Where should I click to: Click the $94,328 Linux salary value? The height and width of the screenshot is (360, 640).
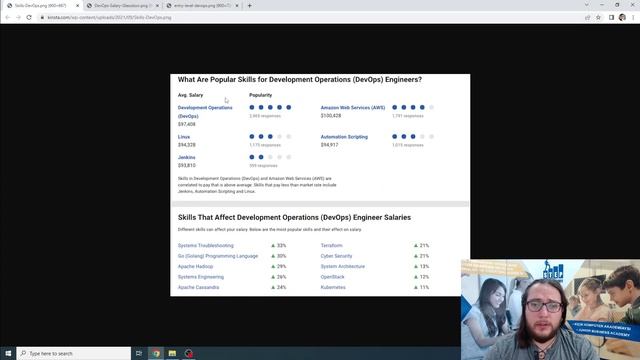click(x=187, y=145)
